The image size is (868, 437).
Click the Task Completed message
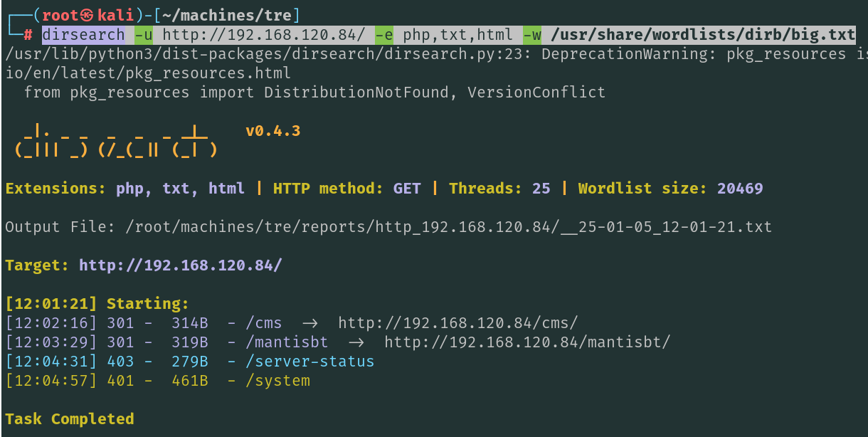pos(70,418)
